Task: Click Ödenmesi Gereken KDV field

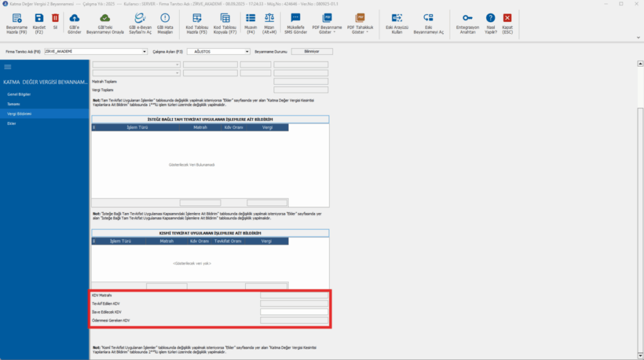Action: coord(294,320)
